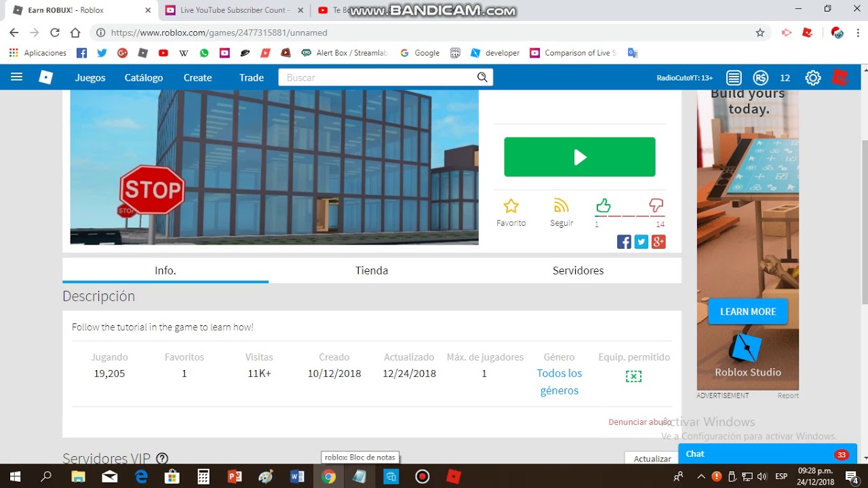
Task: Click the magnifier search icon in Buscar box
Action: pyautogui.click(x=482, y=77)
